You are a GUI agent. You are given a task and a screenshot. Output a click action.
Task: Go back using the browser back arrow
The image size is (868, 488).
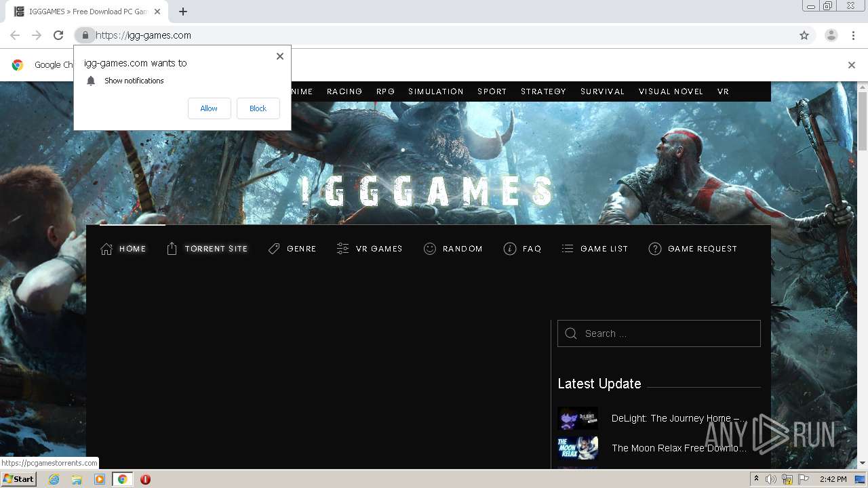tap(15, 35)
